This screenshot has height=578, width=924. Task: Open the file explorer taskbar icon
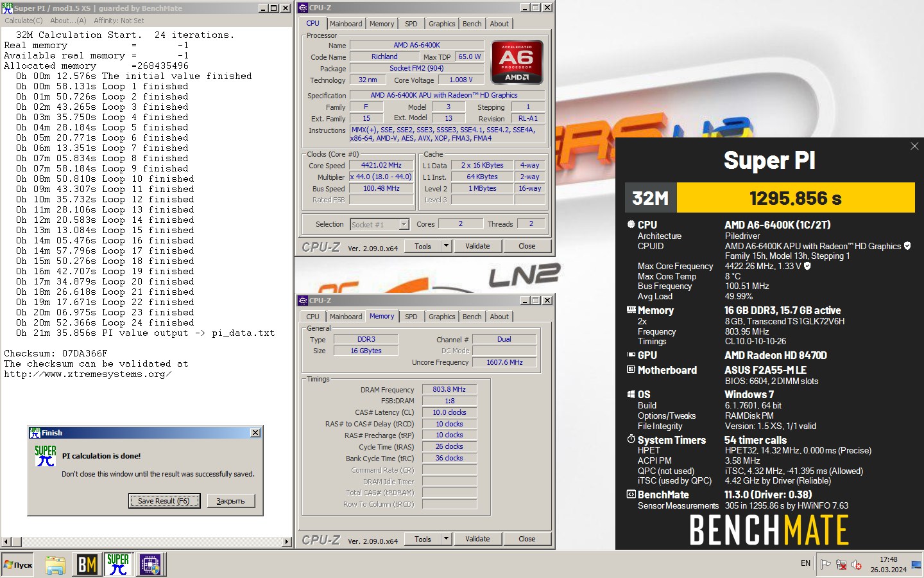pos(55,565)
